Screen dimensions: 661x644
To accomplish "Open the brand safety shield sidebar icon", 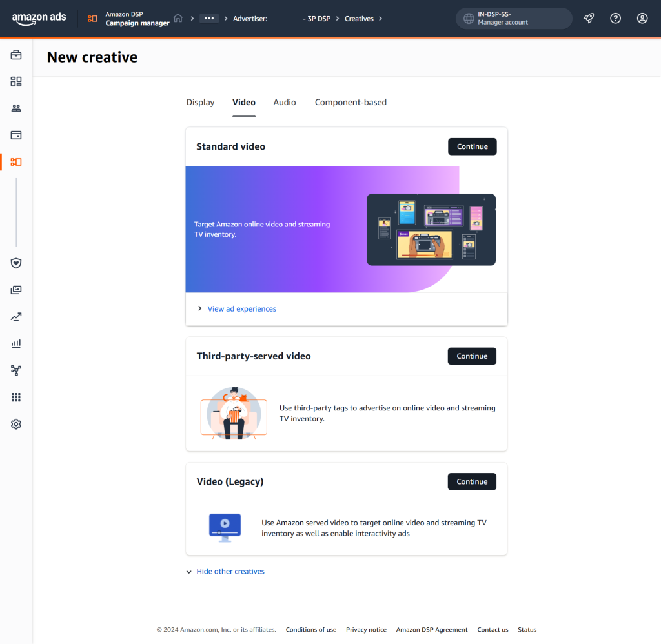I will (16, 263).
